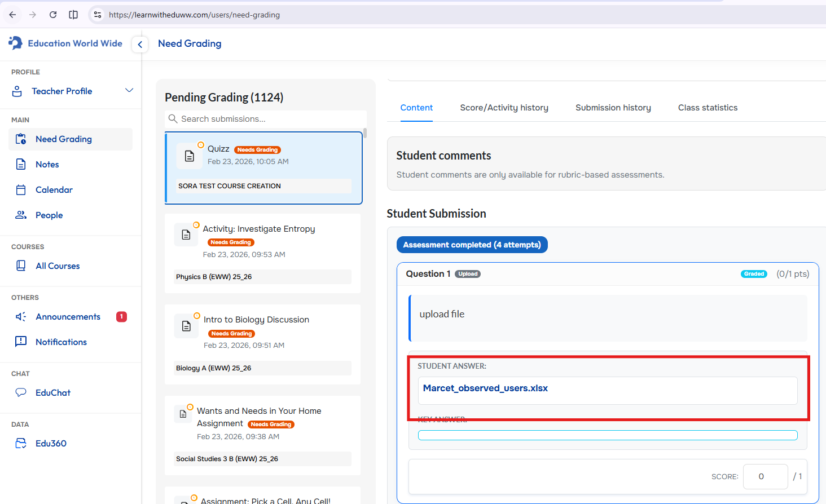
Task: Click the All Courses book icon
Action: pyautogui.click(x=21, y=266)
